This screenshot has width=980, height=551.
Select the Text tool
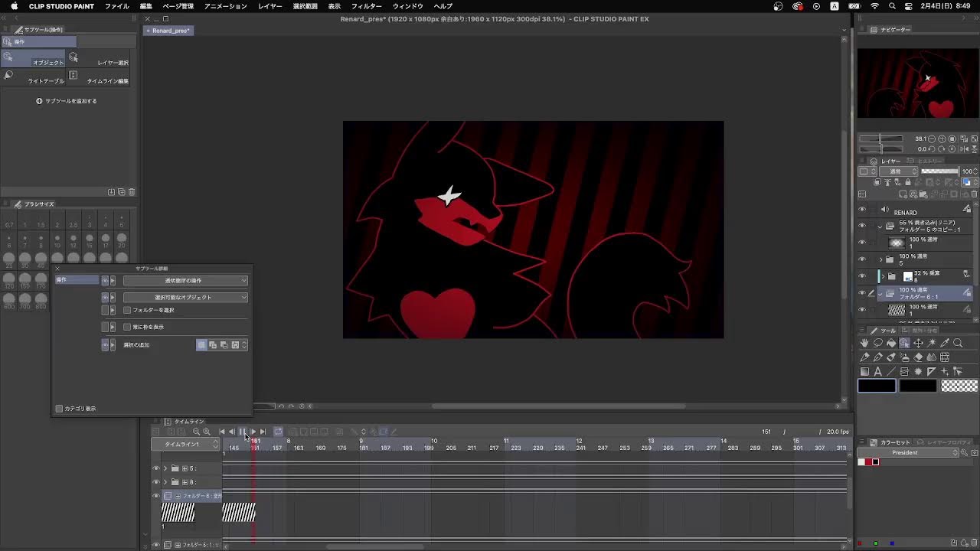[x=878, y=371]
